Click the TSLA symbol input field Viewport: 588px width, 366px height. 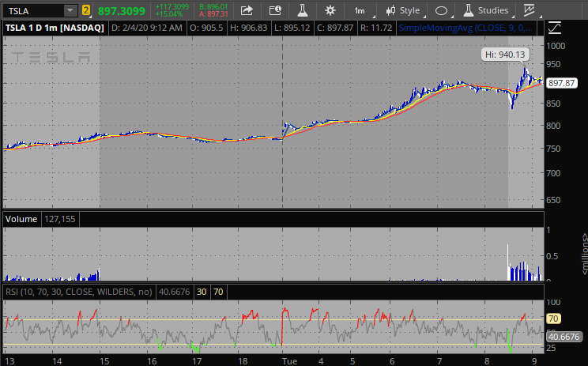point(33,11)
